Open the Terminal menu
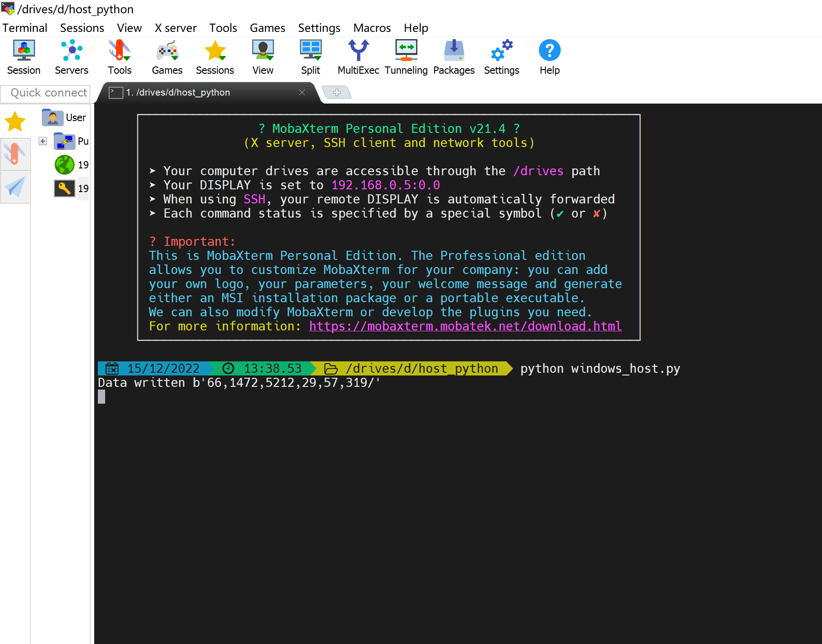 pos(25,28)
